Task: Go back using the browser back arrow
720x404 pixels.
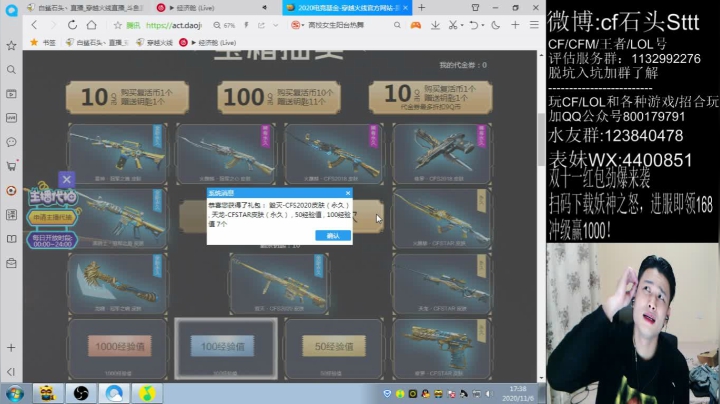Action: [x=34, y=25]
